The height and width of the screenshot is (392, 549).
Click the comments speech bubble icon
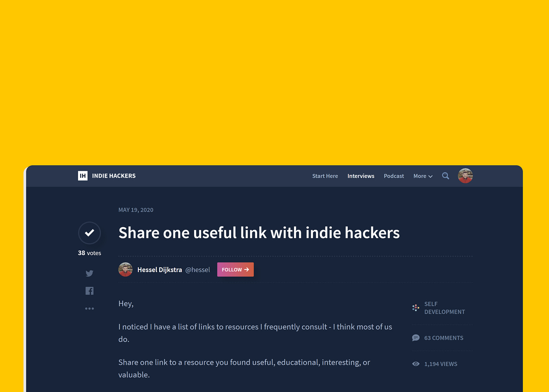[416, 338]
